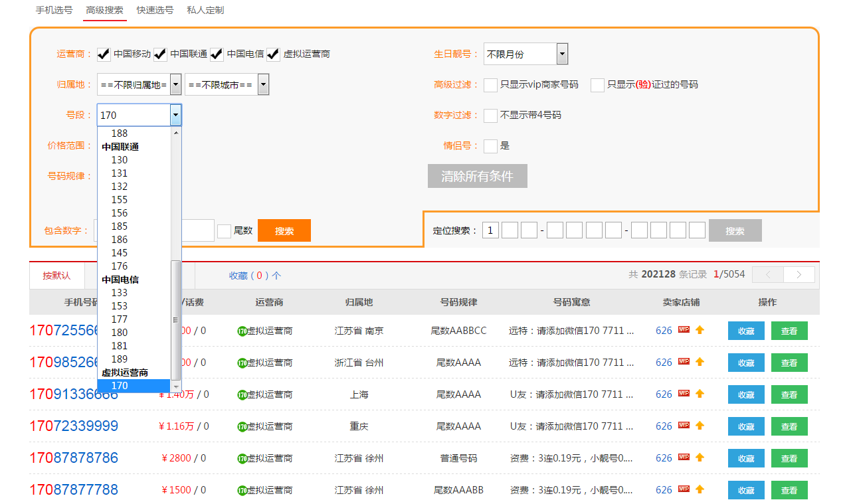Enable the 情侣号 是 checkbox
This screenshot has height=504, width=851.
tap(490, 145)
